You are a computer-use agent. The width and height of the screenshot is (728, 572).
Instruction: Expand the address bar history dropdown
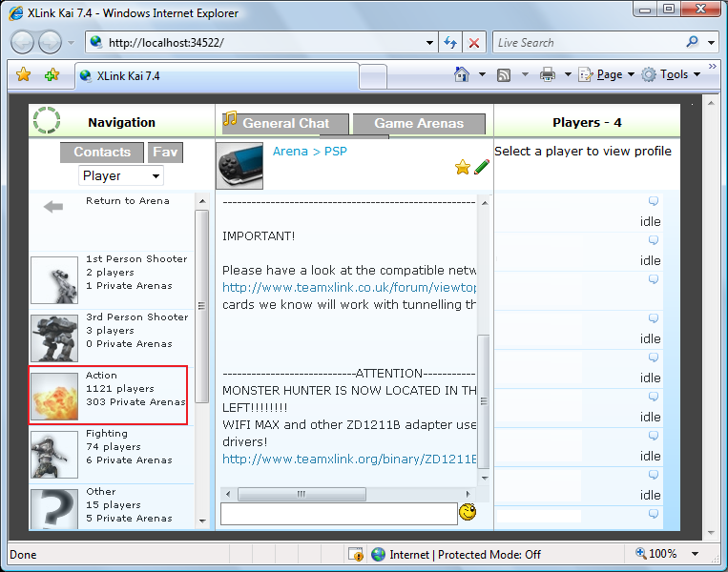coord(429,43)
